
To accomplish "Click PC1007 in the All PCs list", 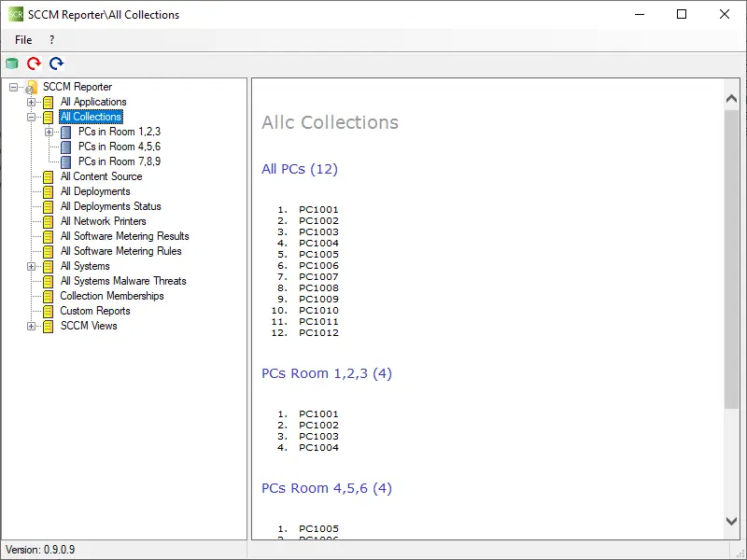I will (x=318, y=277).
